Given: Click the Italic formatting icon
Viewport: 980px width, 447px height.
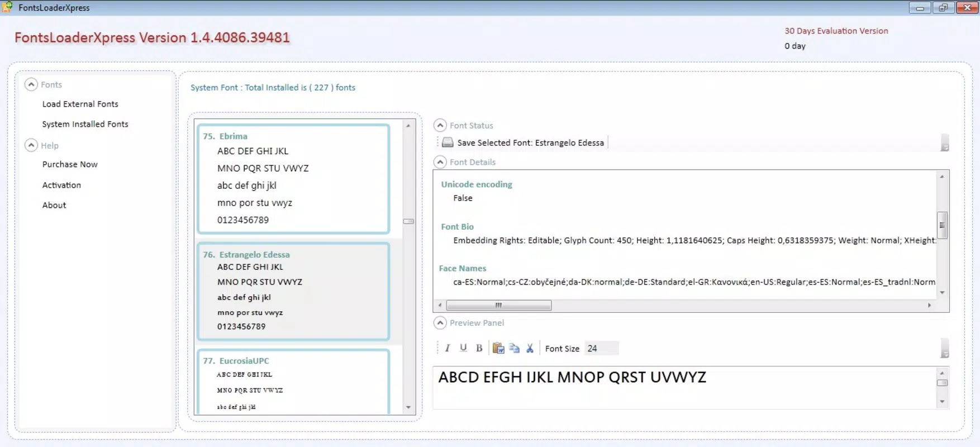Looking at the screenshot, I should 448,348.
